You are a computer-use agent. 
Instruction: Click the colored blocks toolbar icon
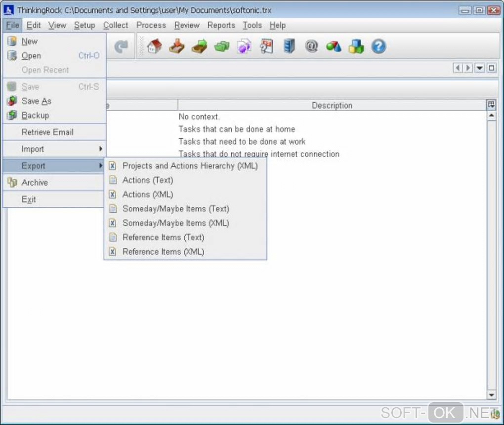[x=356, y=46]
